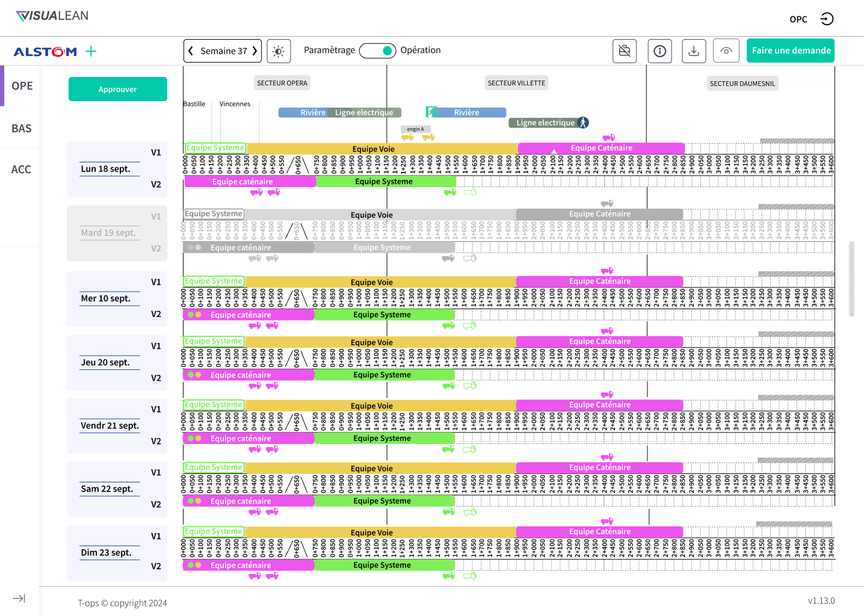
Task: Click the vertical scrollbar on the right
Action: click(x=851, y=279)
